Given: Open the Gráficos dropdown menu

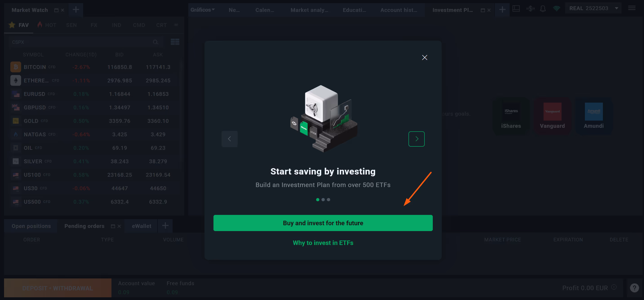Looking at the screenshot, I should [x=202, y=10].
